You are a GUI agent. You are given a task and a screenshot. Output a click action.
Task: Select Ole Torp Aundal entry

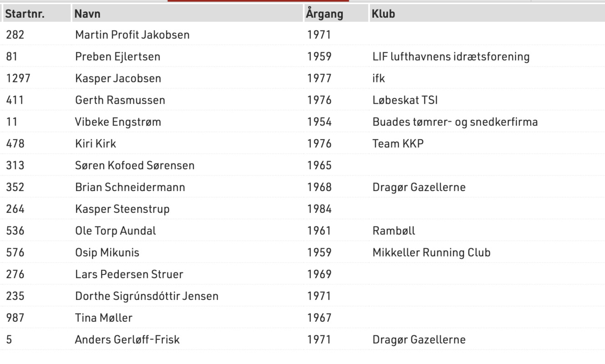(x=302, y=231)
